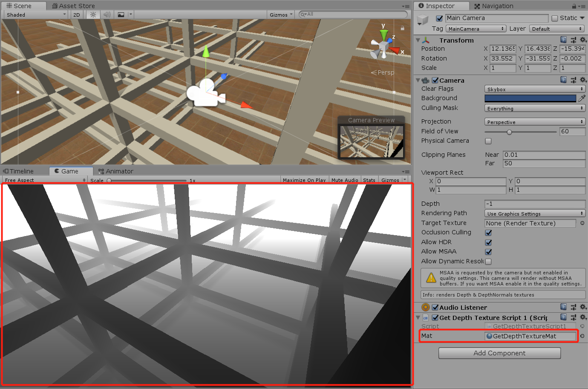Image resolution: width=588 pixels, height=389 pixels.
Task: Disable the Allow MSAA checkbox
Action: tap(488, 251)
